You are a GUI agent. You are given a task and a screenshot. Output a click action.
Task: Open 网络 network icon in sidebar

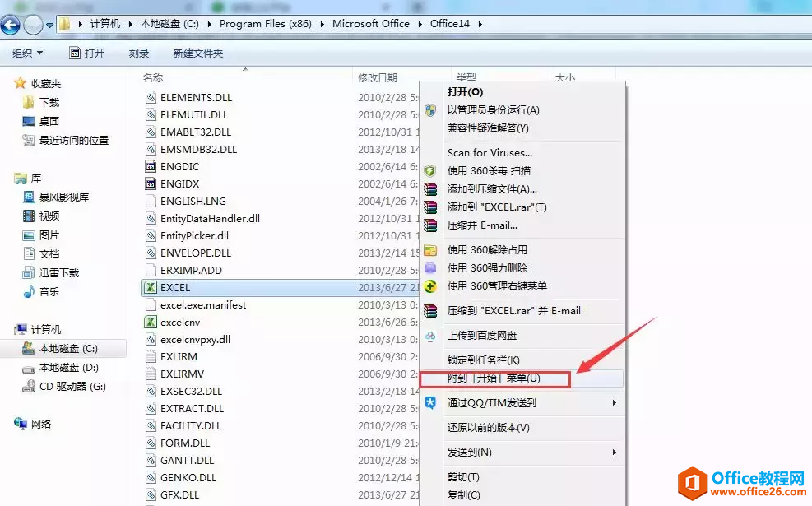click(x=21, y=424)
